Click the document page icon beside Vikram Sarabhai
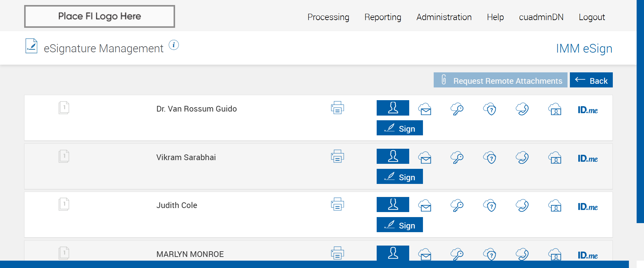Screen dimensions: 644x268 click(x=64, y=156)
